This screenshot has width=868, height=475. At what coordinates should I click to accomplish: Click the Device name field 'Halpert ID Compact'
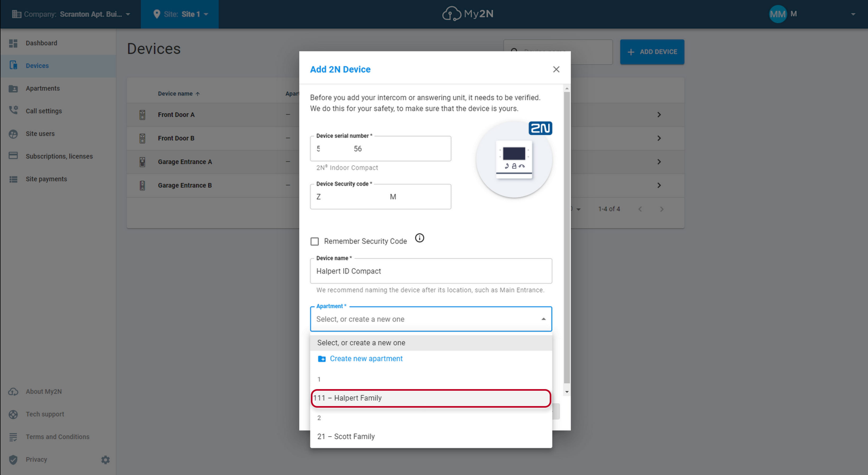pyautogui.click(x=431, y=271)
